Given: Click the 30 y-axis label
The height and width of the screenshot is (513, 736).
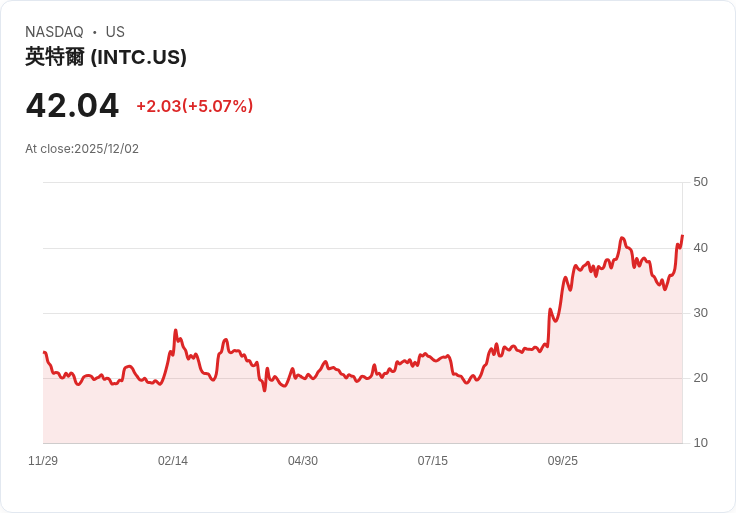Looking at the screenshot, I should (x=700, y=313).
